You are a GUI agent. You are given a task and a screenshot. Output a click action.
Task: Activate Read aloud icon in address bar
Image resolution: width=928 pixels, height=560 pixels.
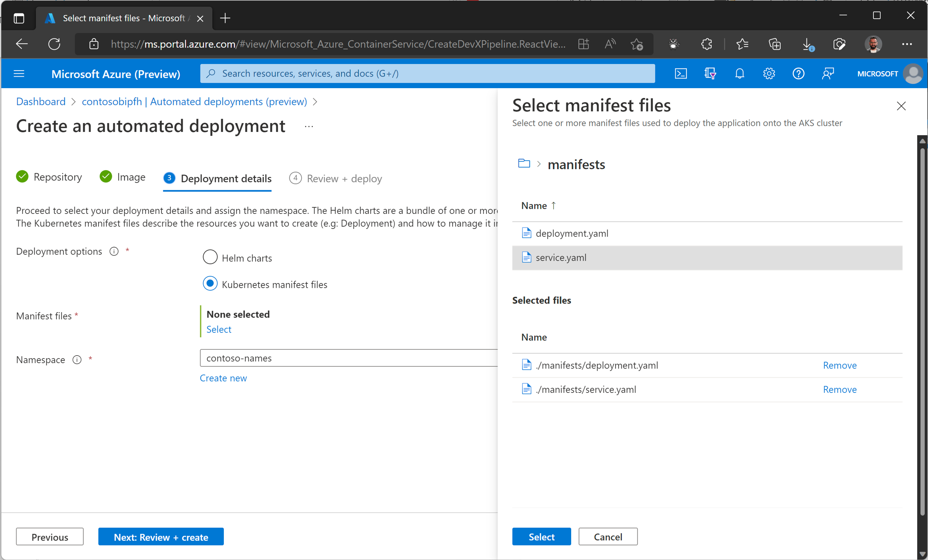[610, 44]
